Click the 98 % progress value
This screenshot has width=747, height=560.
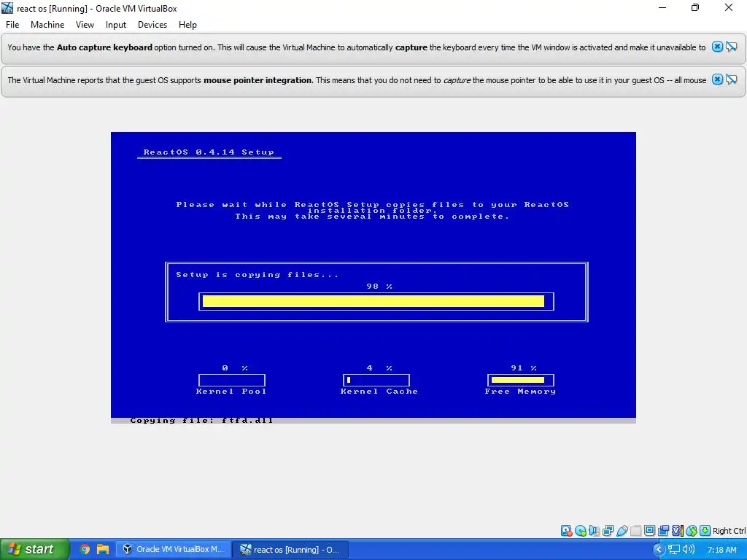click(379, 286)
